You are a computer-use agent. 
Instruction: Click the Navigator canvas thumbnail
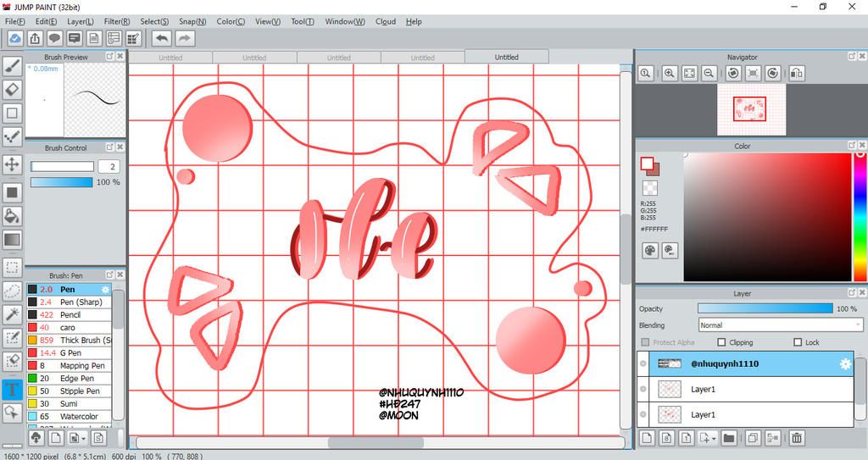(751, 109)
